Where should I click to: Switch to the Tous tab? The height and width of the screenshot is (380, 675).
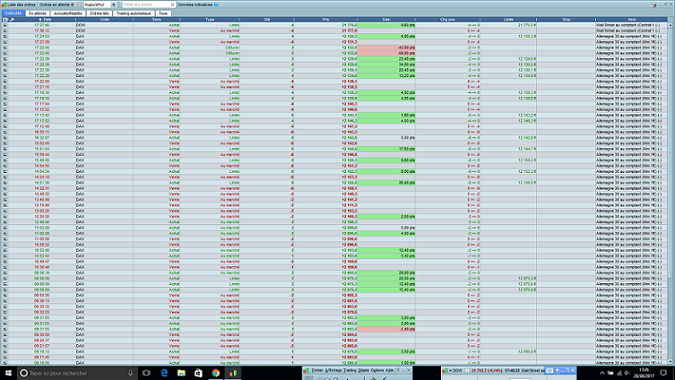[x=163, y=13]
